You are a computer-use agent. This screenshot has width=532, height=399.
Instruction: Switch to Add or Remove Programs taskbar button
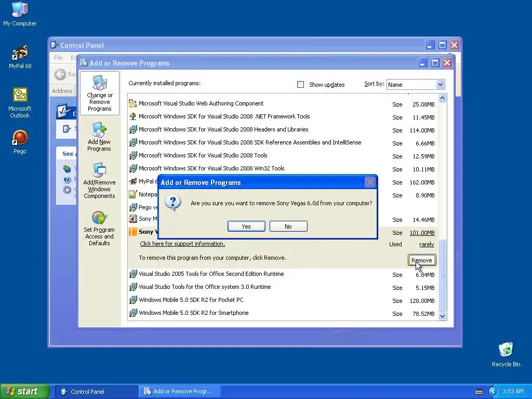coord(180,392)
